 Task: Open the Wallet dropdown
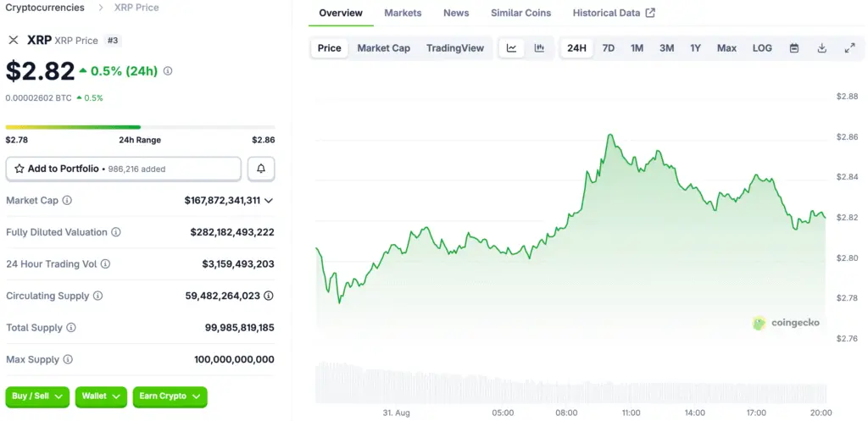coord(101,396)
